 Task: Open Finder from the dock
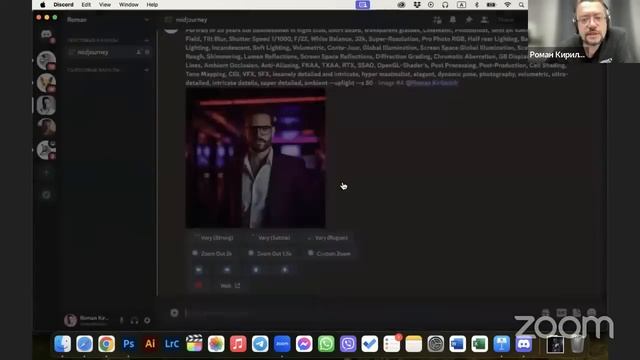tap(62, 344)
